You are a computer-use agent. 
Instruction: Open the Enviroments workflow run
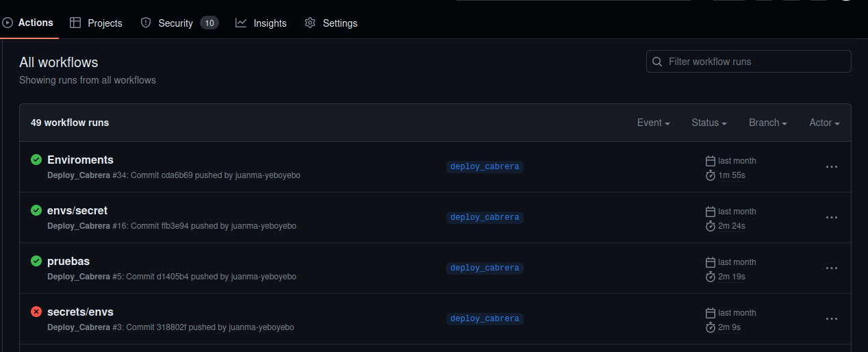pyautogui.click(x=80, y=160)
